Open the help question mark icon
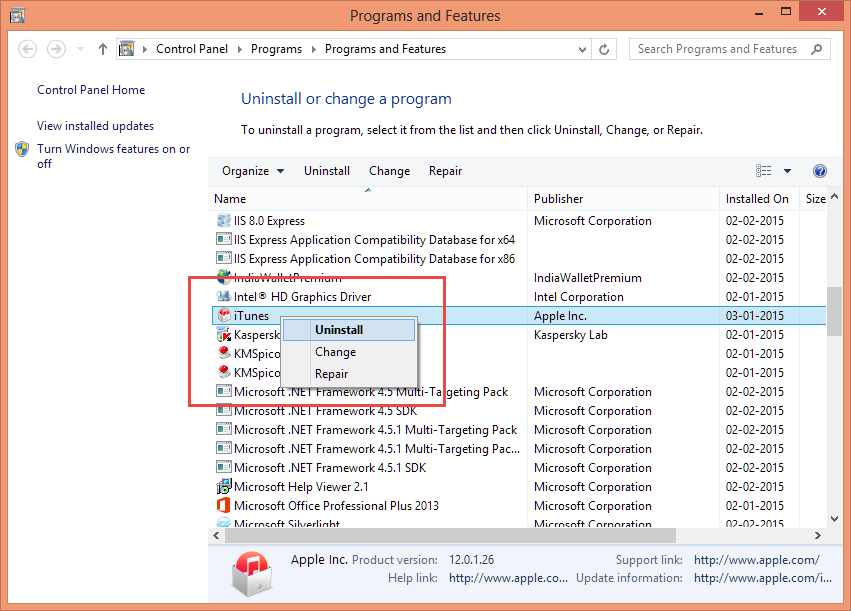 [x=820, y=171]
